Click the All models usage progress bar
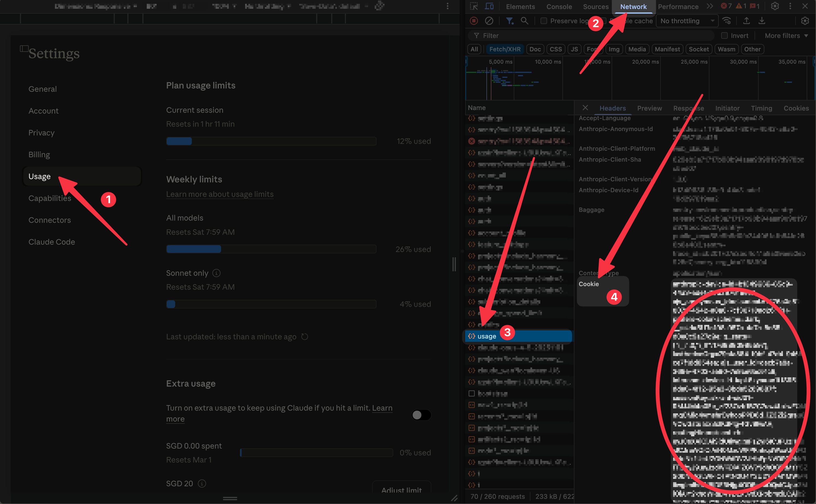 tap(271, 249)
